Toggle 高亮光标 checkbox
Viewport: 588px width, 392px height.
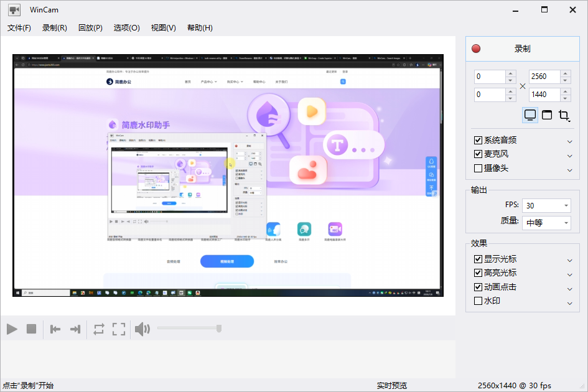pos(478,273)
